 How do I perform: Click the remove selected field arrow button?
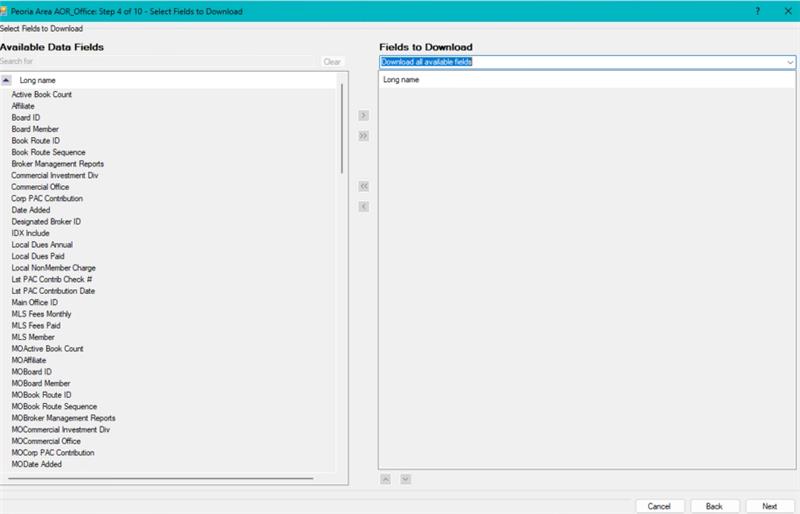[364, 206]
